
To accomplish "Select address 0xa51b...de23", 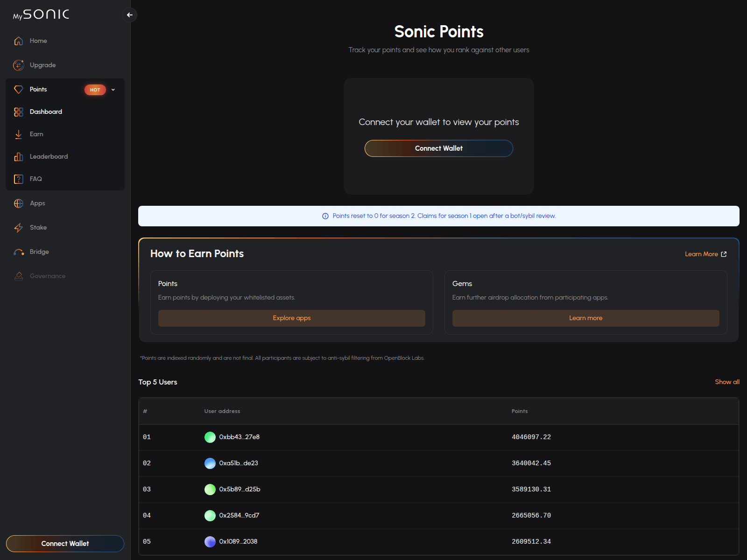I will (239, 463).
